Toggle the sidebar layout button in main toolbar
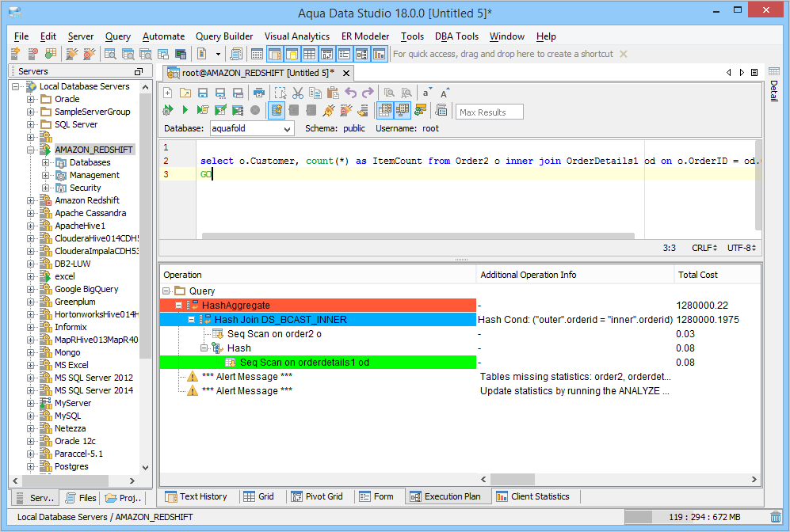 point(275,54)
